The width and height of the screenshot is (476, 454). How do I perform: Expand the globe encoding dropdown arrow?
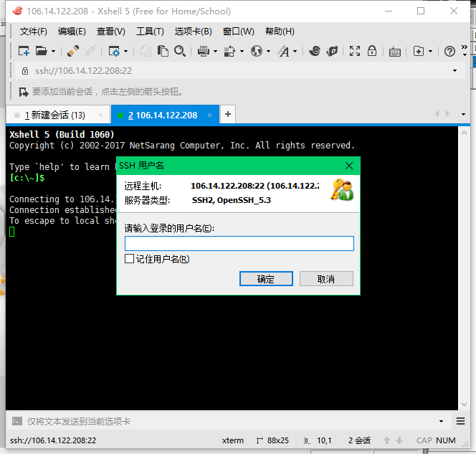(x=268, y=52)
